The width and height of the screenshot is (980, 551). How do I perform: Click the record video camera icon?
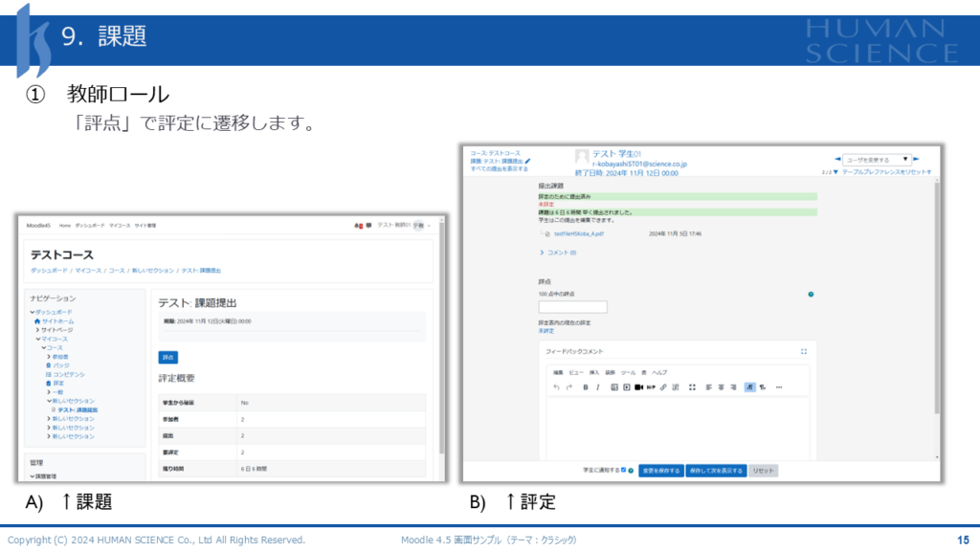coord(638,387)
